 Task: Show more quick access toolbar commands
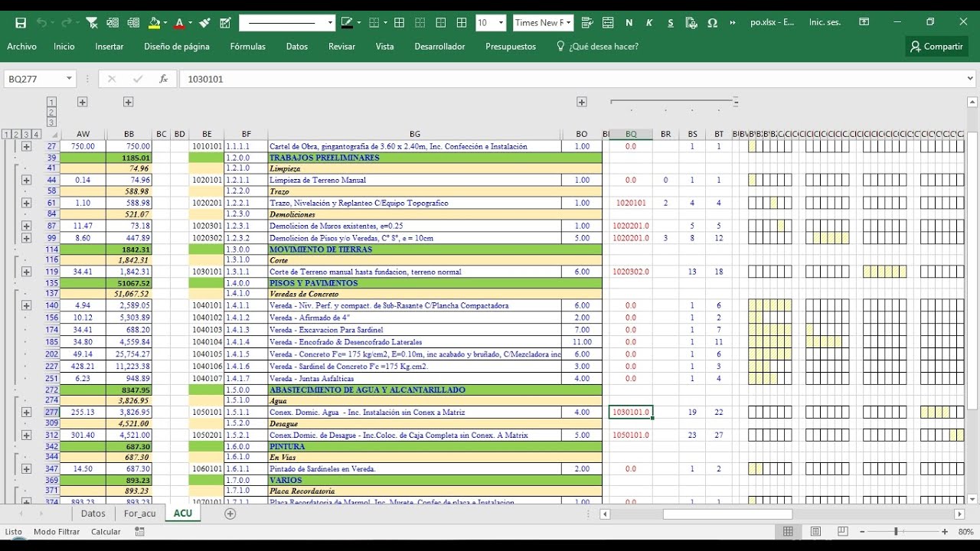pos(733,23)
